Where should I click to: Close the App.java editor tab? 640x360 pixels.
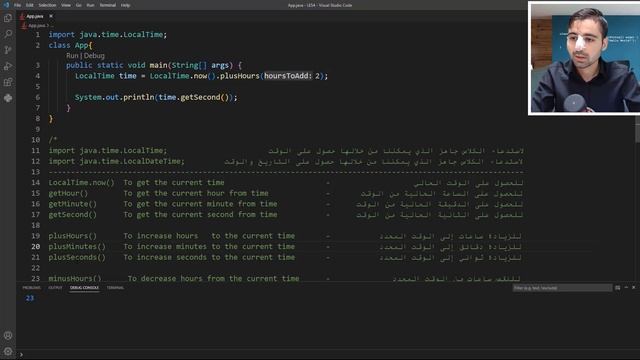coord(51,16)
